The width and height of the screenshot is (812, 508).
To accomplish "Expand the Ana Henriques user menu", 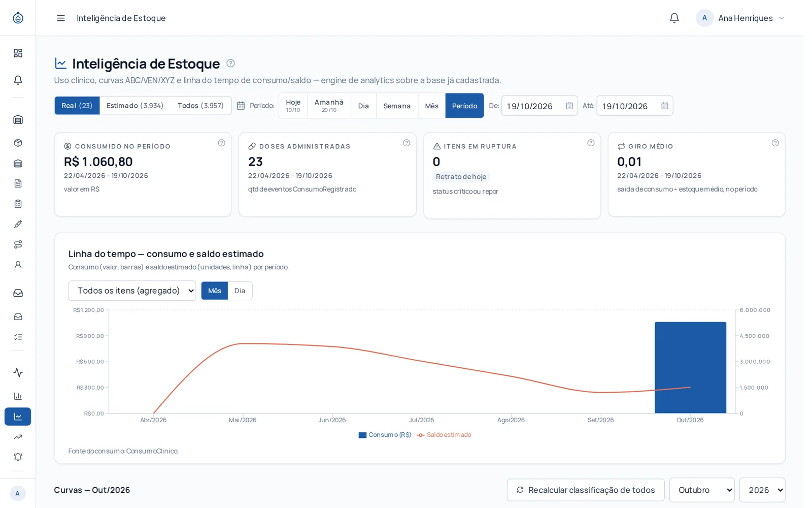I will tap(741, 18).
